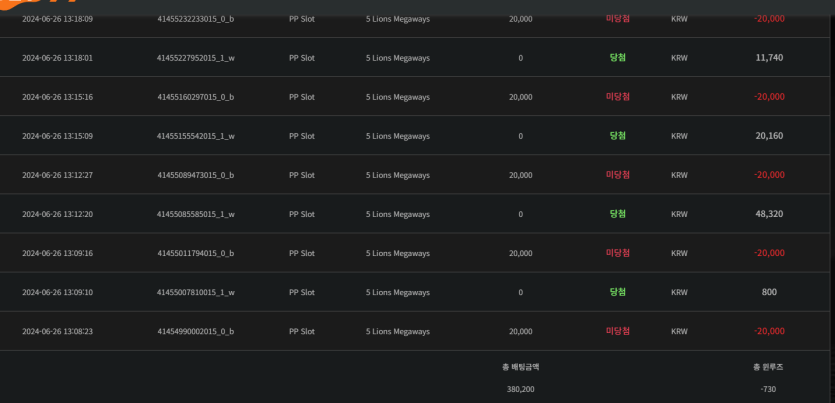Image resolution: width=835 pixels, height=403 pixels.
Task: Click 미당첨 status in the 13:08:23 row
Action: [618, 331]
